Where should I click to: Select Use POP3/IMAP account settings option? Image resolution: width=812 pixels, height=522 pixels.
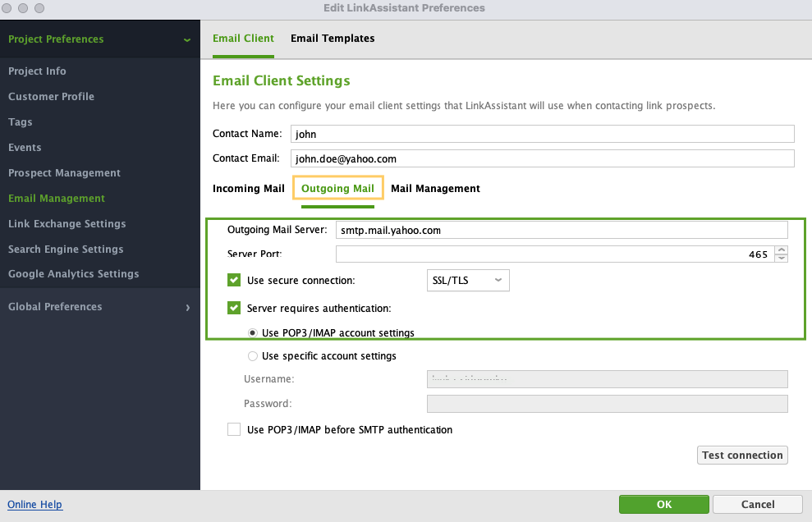click(x=253, y=332)
